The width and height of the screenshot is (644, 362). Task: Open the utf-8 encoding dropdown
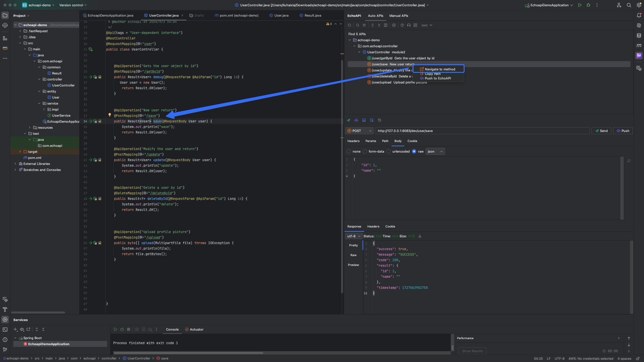click(354, 236)
